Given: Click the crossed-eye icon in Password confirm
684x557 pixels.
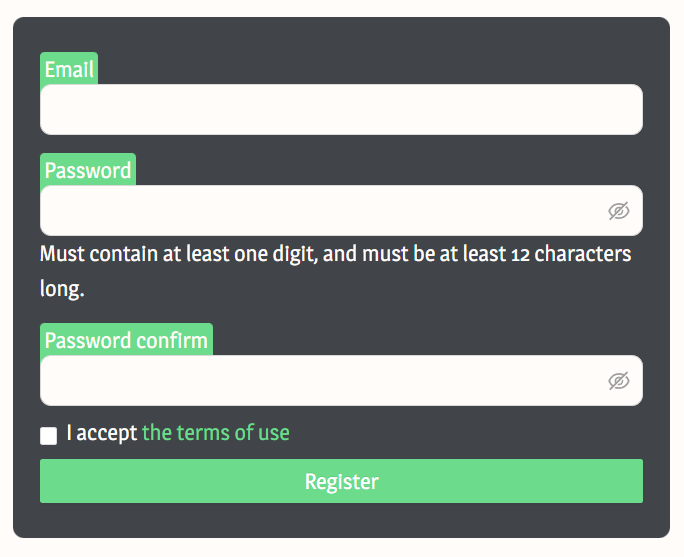Looking at the screenshot, I should pos(619,381).
